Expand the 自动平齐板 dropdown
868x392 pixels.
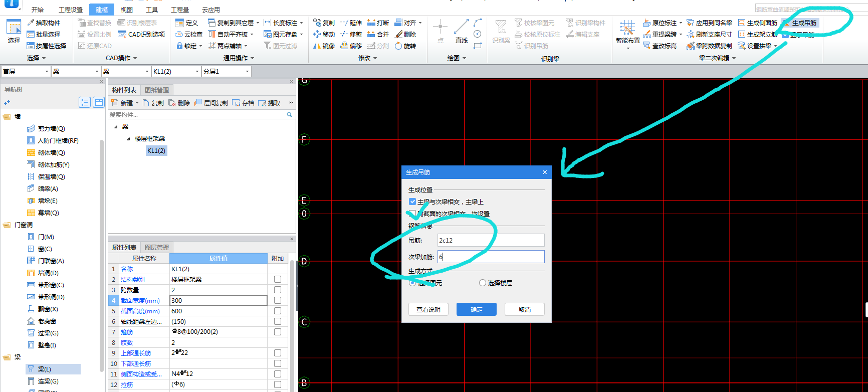[x=252, y=34]
